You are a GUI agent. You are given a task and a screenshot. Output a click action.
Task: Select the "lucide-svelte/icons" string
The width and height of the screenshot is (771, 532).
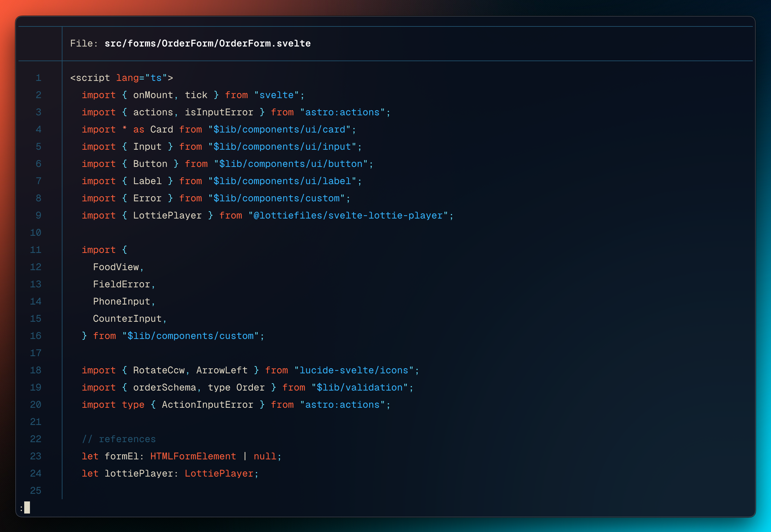(354, 370)
